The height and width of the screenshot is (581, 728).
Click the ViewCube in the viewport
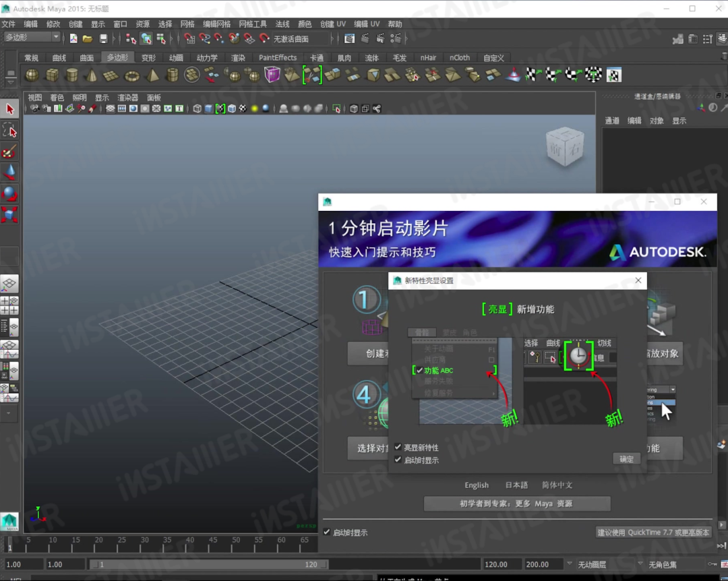(565, 146)
